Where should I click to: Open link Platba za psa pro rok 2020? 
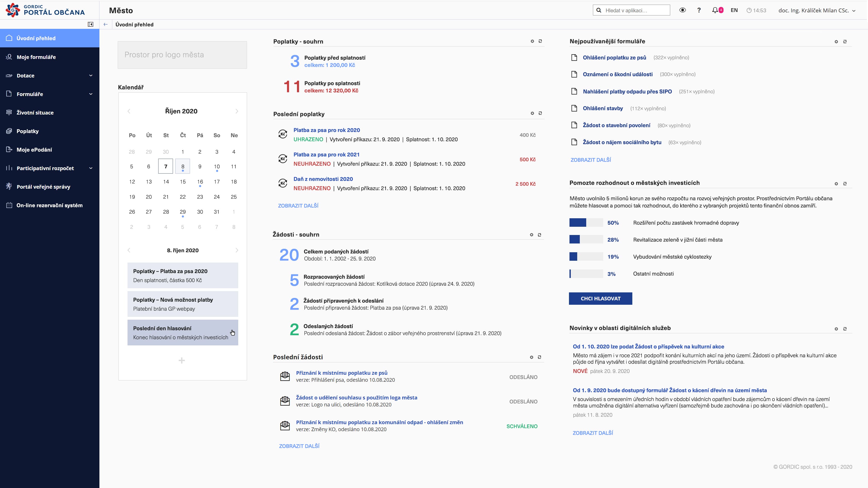pos(327,130)
